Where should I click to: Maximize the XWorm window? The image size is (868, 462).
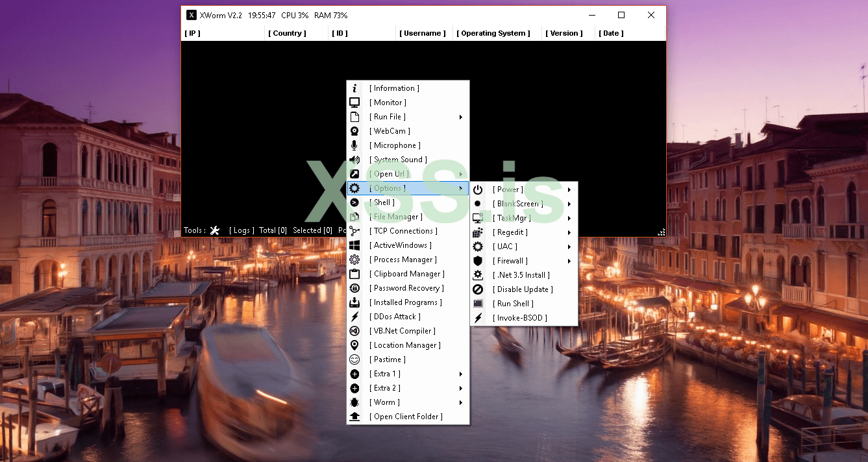(x=621, y=15)
